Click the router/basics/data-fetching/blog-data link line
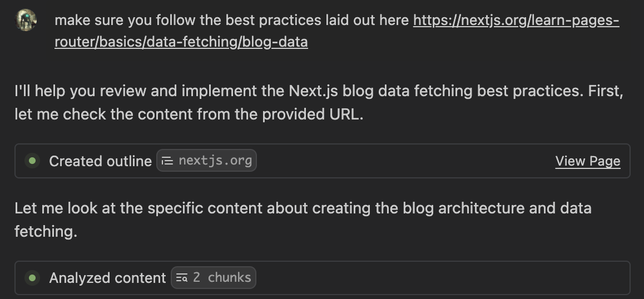Viewport: 644px width, 299px height. (181, 42)
